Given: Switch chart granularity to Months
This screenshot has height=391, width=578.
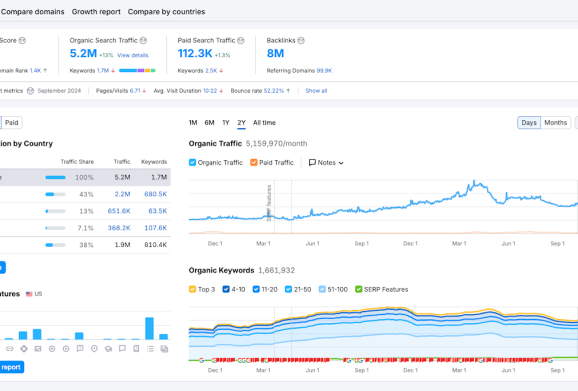Looking at the screenshot, I should pyautogui.click(x=555, y=123).
